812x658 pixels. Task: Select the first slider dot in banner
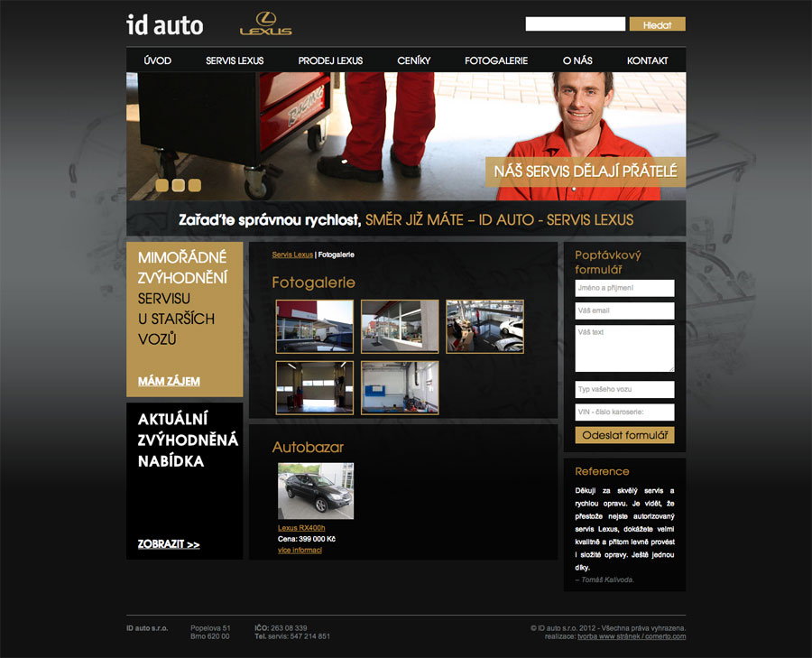pyautogui.click(x=162, y=185)
